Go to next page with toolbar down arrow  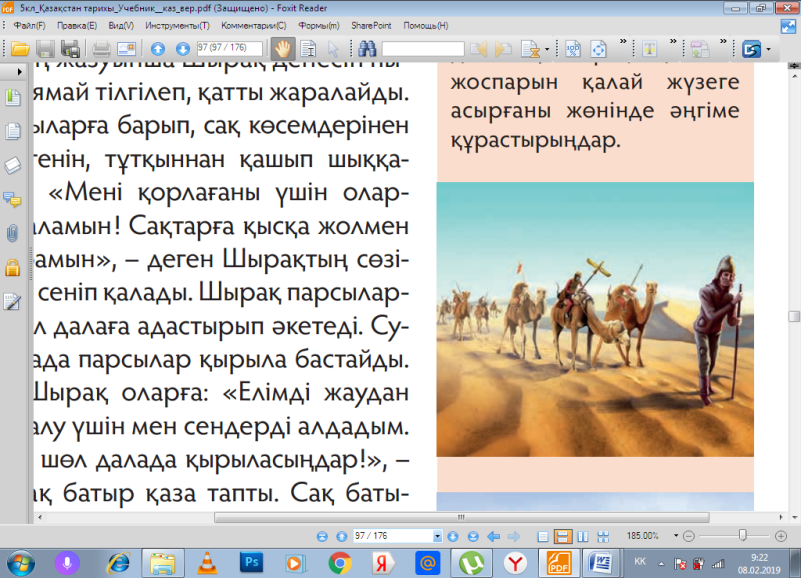182,49
